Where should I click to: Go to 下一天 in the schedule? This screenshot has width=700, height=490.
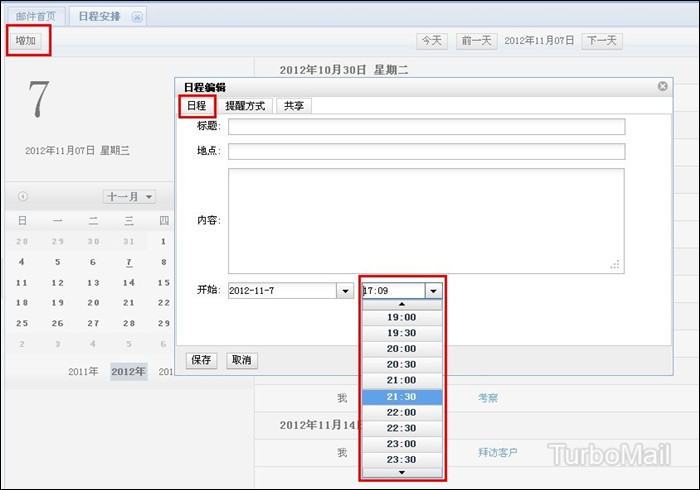(601, 41)
